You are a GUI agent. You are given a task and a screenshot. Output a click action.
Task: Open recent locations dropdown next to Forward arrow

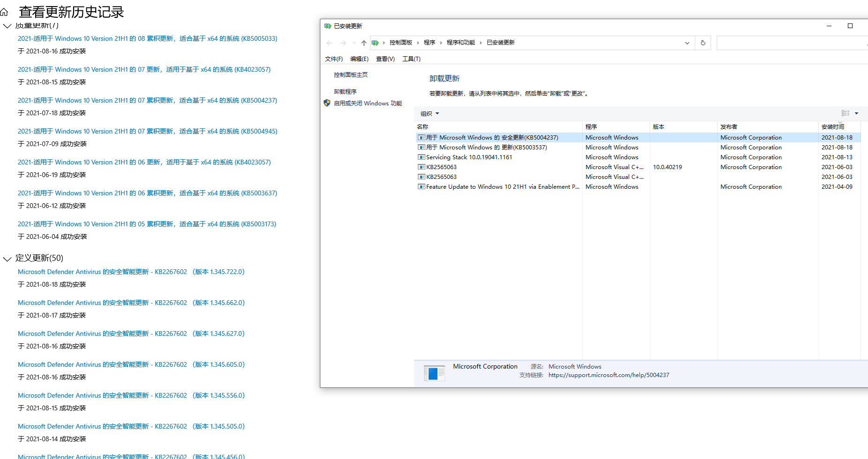pyautogui.click(x=354, y=43)
